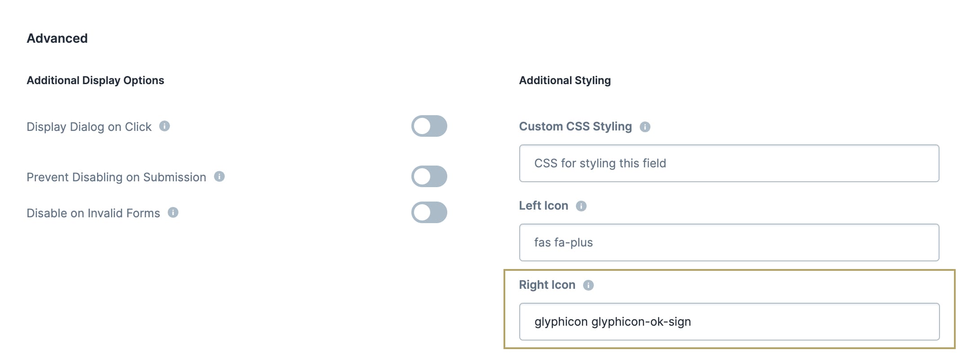Click the Custom CSS Styling label text

pos(575,126)
